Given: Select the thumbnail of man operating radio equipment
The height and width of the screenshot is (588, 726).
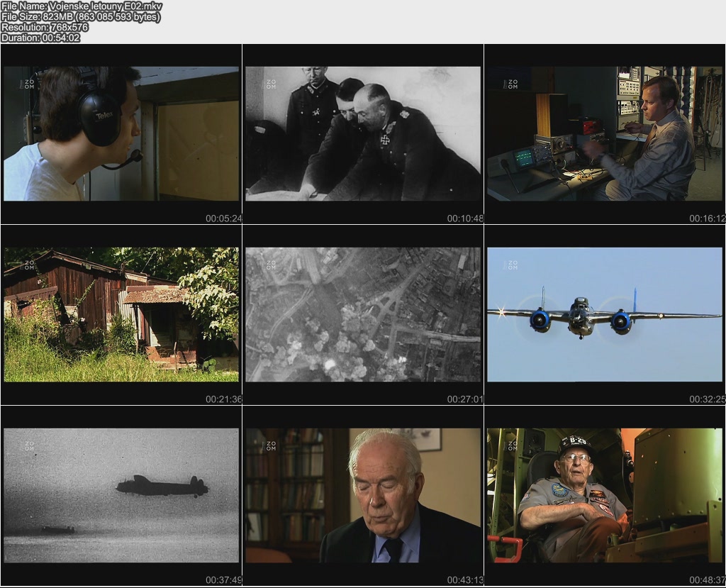Looking at the screenshot, I should pos(605,134).
